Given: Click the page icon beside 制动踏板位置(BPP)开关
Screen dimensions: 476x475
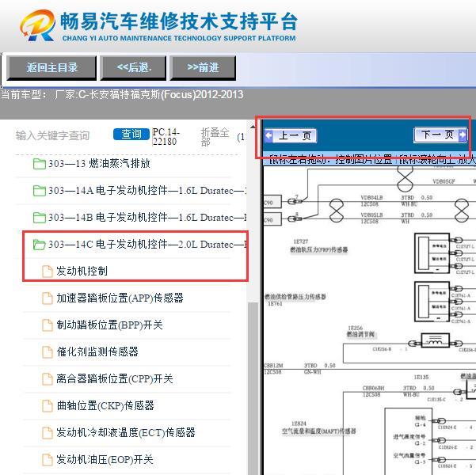Looking at the screenshot, I should coord(47,325).
